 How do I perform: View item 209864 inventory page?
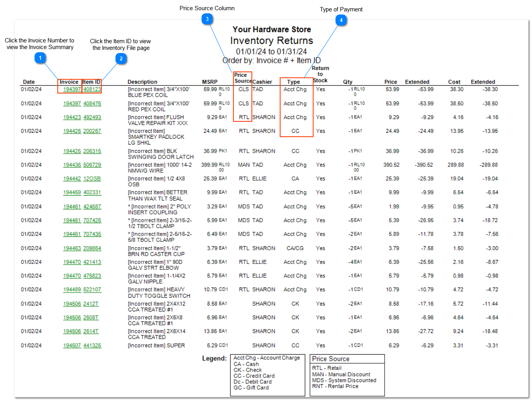92,249
